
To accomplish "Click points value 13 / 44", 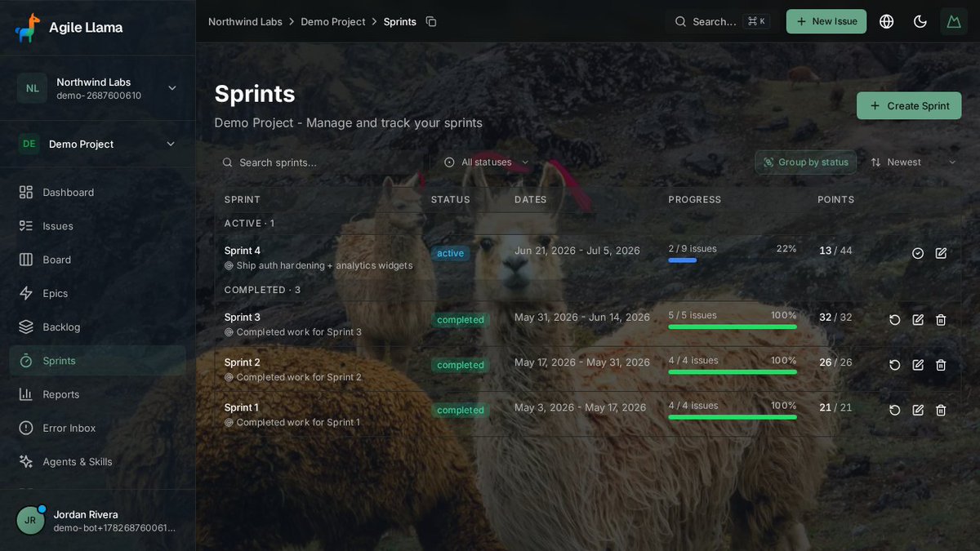I will pos(835,251).
